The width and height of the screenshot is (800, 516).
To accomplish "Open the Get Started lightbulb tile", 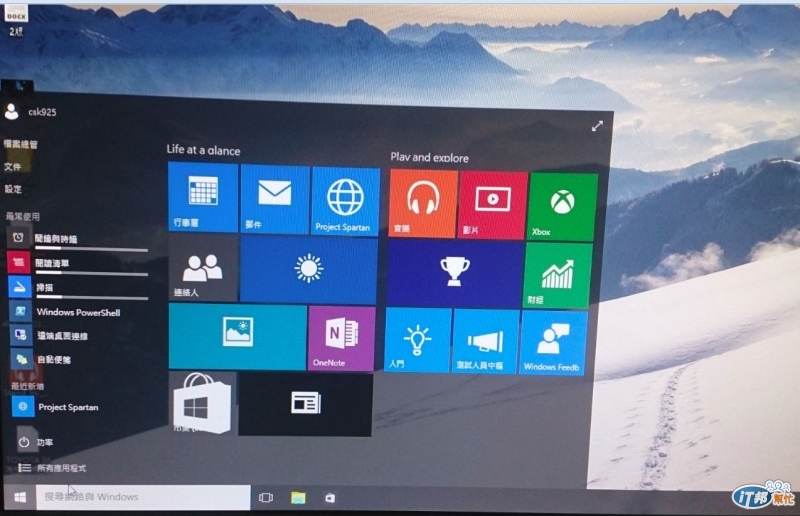I will [418, 340].
